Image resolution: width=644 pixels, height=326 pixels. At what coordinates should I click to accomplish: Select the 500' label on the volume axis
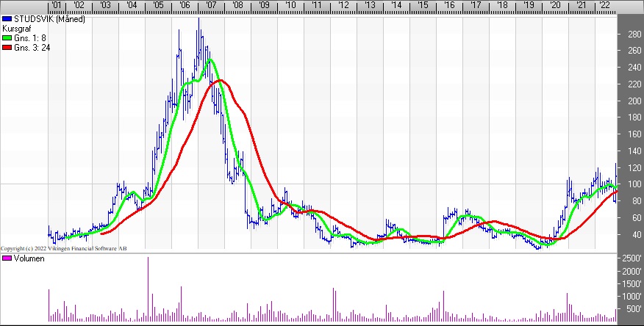632,309
